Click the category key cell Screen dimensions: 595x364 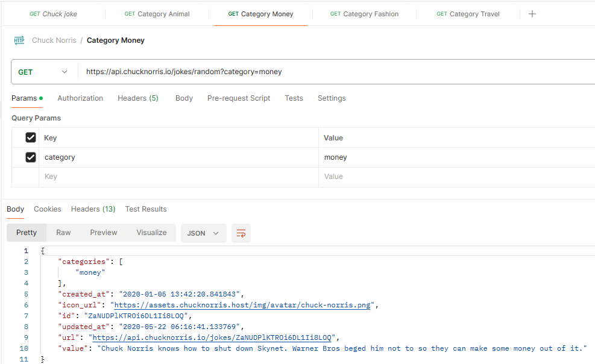[x=178, y=157]
